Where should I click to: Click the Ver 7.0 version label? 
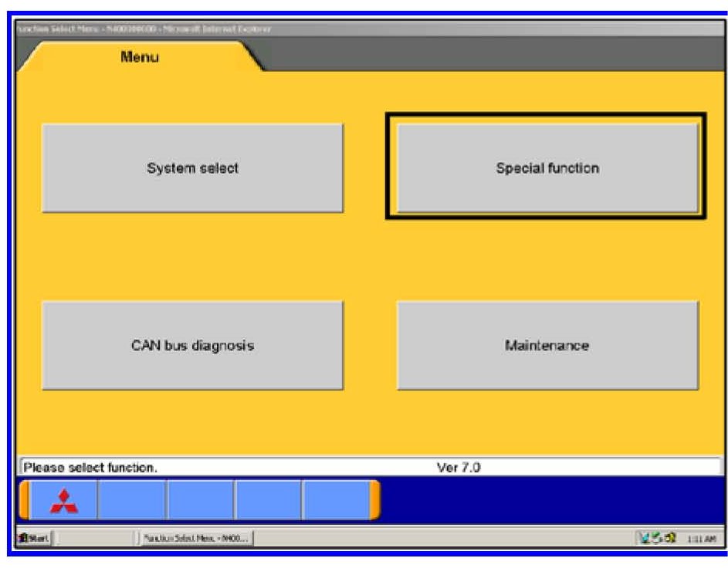[459, 467]
